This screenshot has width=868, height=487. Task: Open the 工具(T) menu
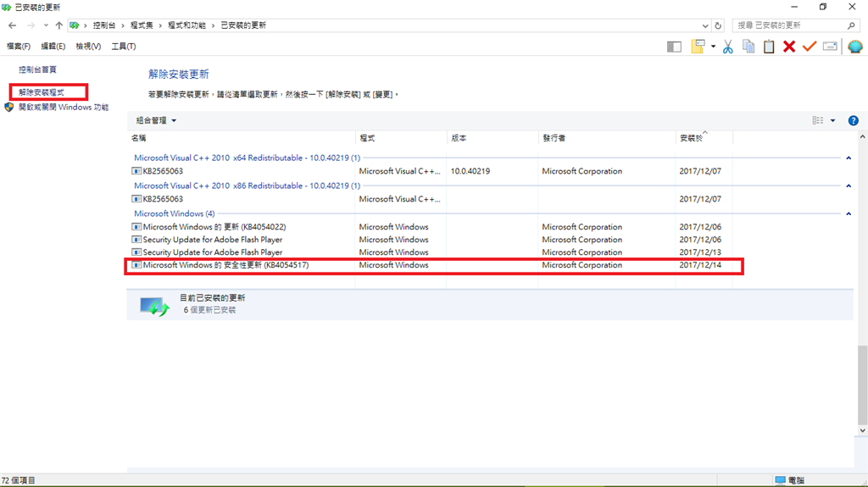[x=124, y=47]
